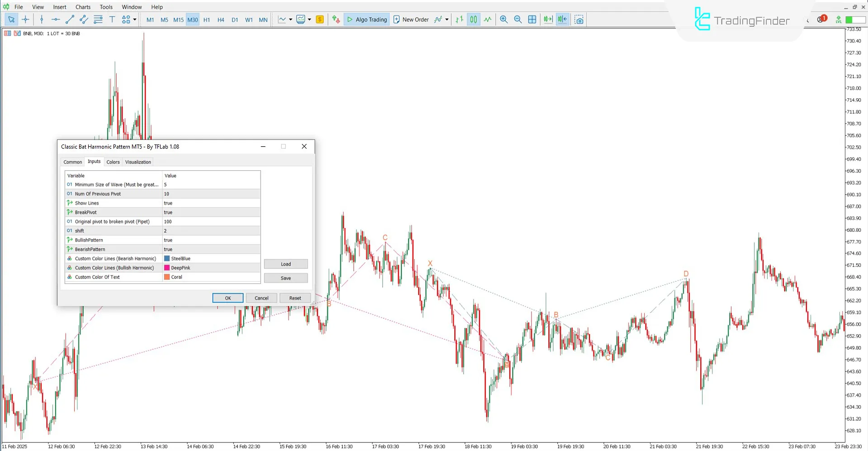Enable Auto Scroll on the chart

click(x=548, y=19)
